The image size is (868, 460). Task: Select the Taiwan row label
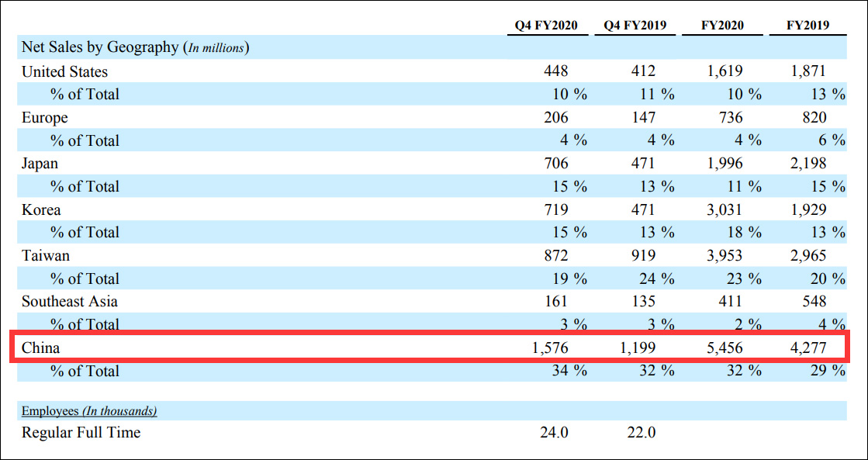coord(45,255)
